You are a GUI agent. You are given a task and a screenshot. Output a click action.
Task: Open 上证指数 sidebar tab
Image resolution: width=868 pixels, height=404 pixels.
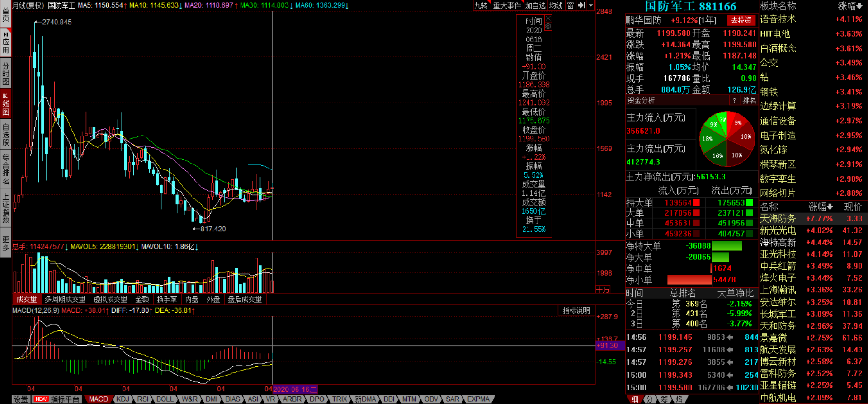[x=5, y=208]
